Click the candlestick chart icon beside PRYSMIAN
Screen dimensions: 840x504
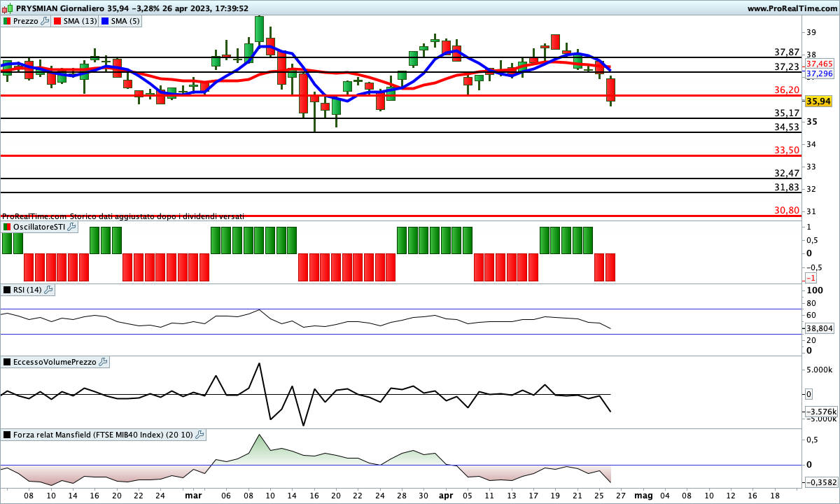tap(8, 8)
